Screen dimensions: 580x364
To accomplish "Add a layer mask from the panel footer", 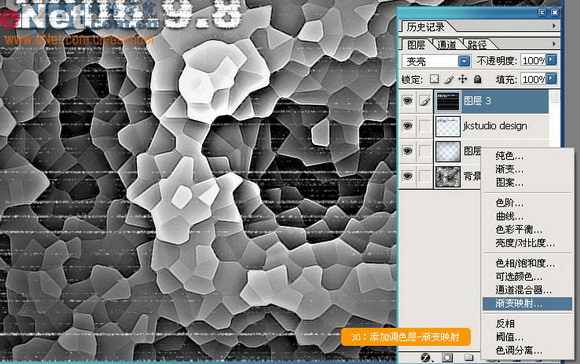I will (447, 357).
